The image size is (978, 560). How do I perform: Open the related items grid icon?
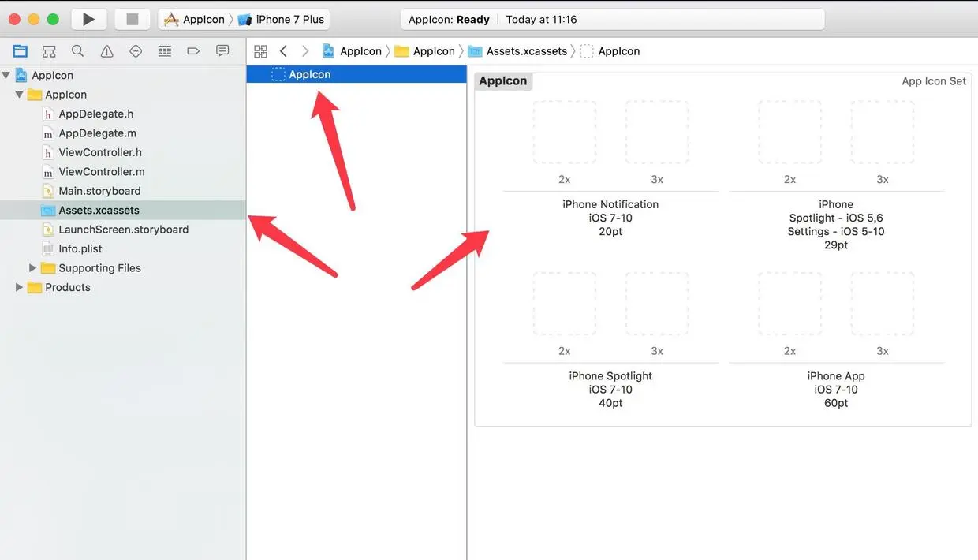pos(260,51)
